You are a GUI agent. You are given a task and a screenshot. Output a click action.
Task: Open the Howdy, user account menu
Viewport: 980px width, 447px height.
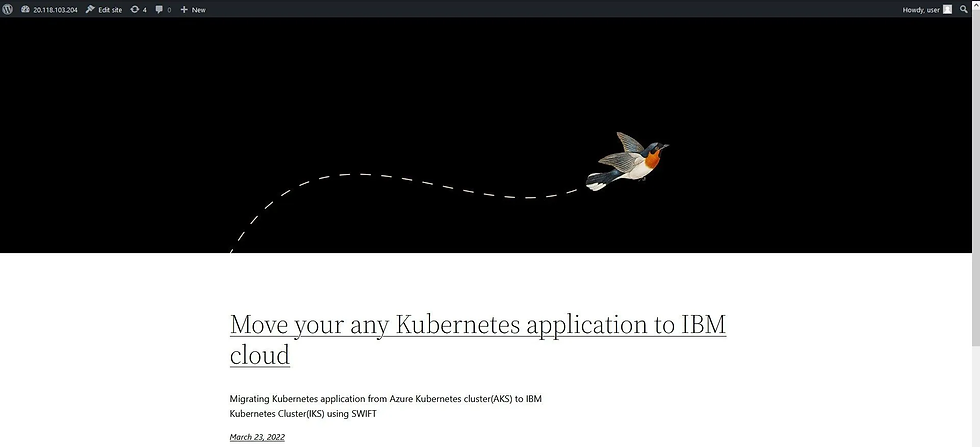[928, 9]
